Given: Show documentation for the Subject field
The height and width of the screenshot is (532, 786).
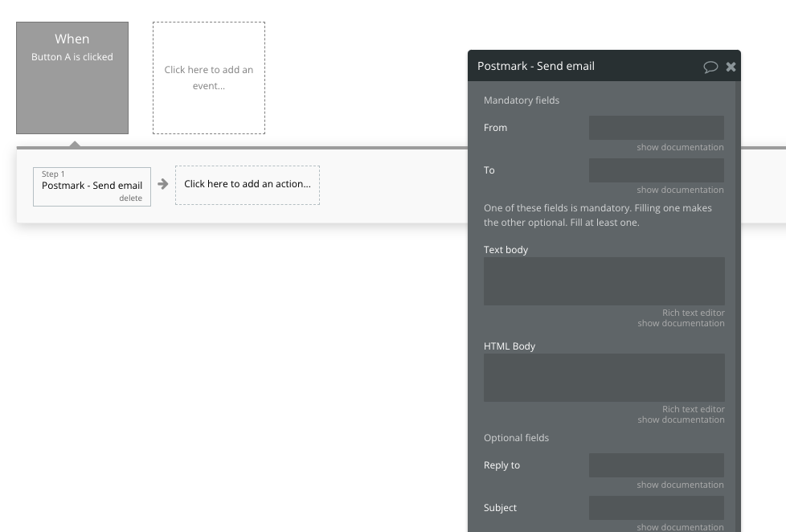Looking at the screenshot, I should click(681, 527).
